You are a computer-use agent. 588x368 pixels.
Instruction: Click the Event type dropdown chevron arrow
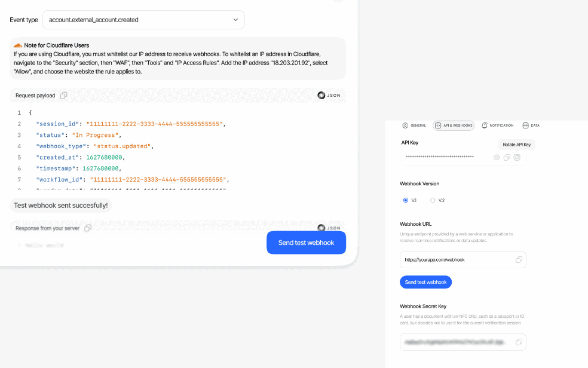coord(235,20)
